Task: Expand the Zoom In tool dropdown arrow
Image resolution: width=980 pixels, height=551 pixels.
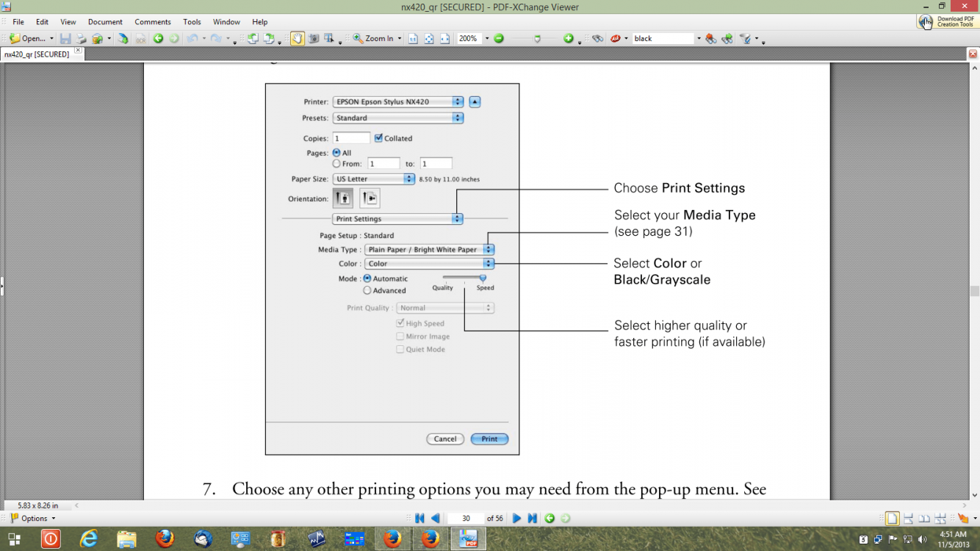Action: [400, 38]
